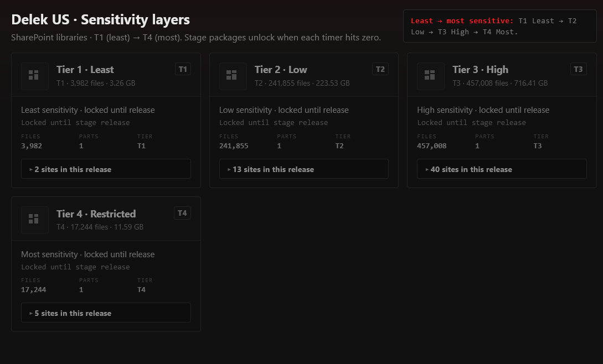Click the Tier 2 · Low grid icon

click(x=233, y=76)
